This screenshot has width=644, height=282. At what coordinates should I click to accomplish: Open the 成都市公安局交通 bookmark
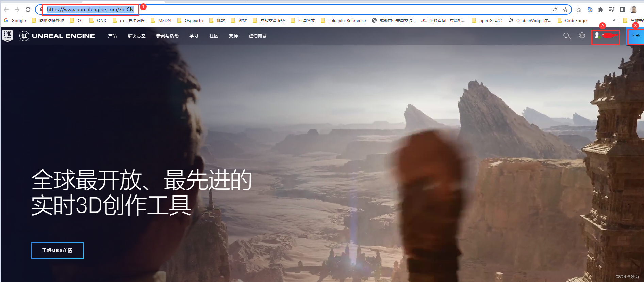(x=394, y=20)
